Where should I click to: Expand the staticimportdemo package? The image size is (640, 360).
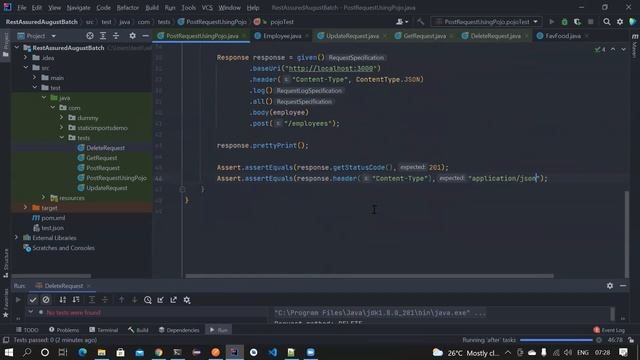coord(62,128)
